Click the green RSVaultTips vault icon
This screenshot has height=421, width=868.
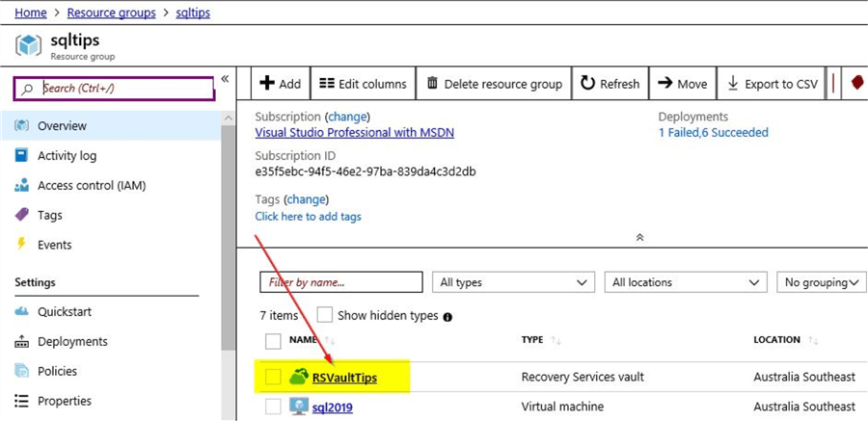pos(299,378)
